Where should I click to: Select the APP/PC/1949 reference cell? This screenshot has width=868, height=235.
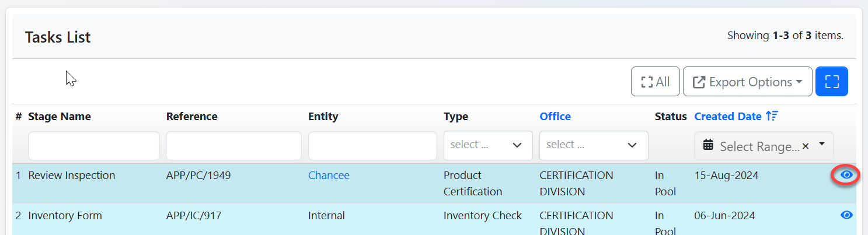click(198, 176)
